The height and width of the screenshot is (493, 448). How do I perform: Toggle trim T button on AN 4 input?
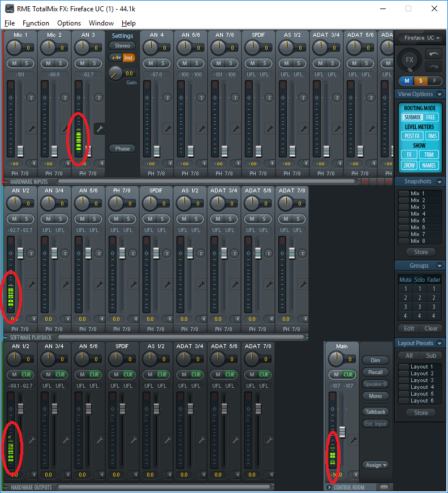167,98
